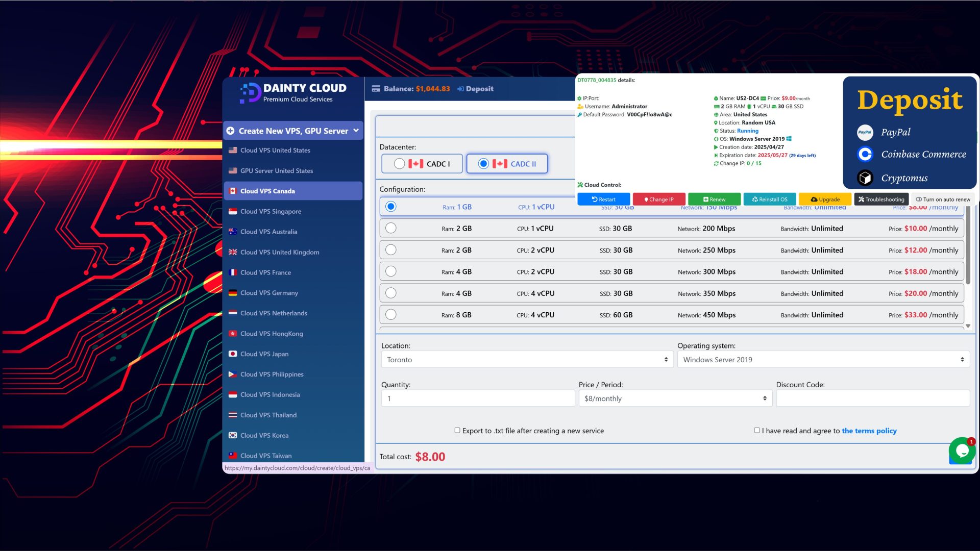Open GPU Server United States menu item
The width and height of the screenshot is (980, 551).
click(293, 170)
